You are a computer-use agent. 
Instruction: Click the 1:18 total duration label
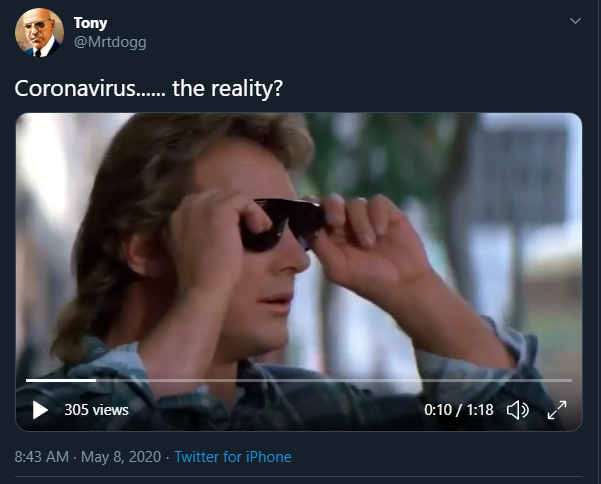point(478,410)
